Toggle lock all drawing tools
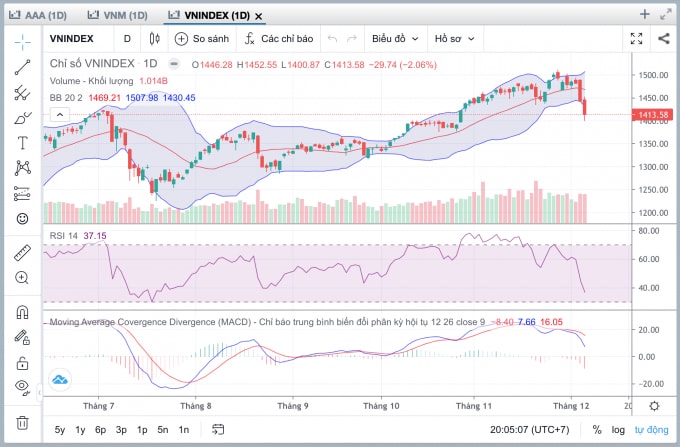The width and height of the screenshot is (680, 447). click(x=23, y=362)
